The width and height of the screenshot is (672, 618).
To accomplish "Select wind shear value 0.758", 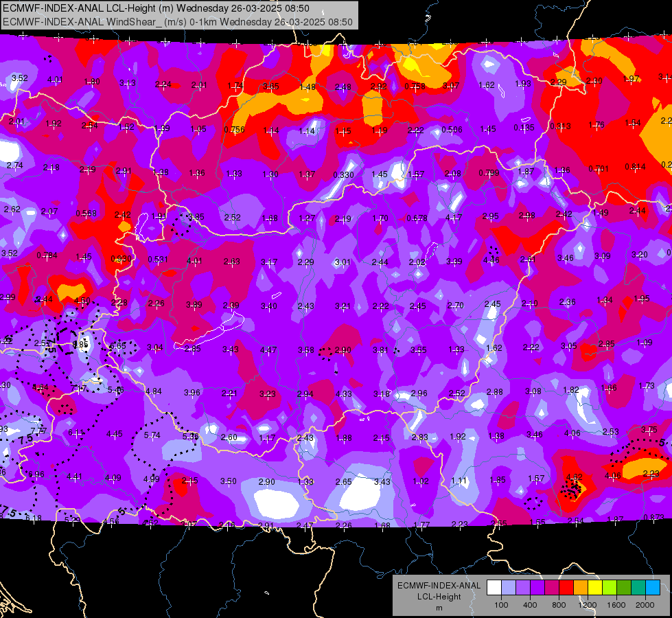I will [x=415, y=87].
